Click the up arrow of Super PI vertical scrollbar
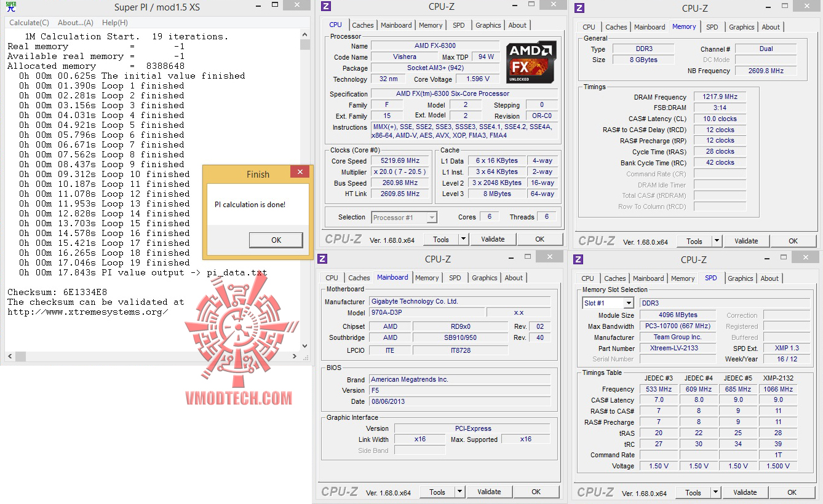Image resolution: width=823 pixels, height=504 pixels. click(305, 36)
